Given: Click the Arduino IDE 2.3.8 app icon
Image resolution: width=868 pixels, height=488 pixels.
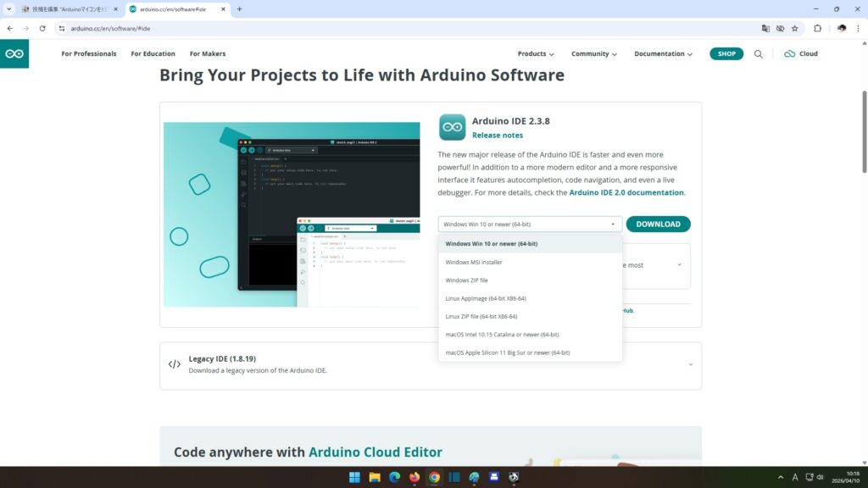Looking at the screenshot, I should (452, 127).
